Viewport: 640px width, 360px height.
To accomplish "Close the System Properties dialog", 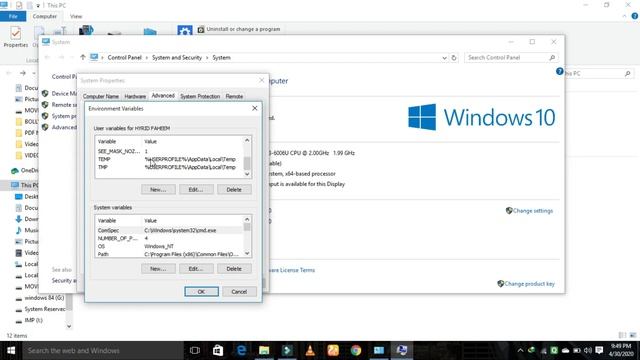I will [x=262, y=80].
